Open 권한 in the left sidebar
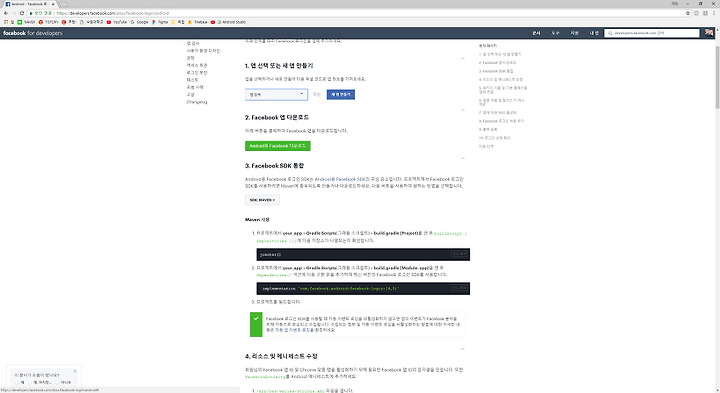Image resolution: width=720 pixels, height=393 pixels. 191,58
